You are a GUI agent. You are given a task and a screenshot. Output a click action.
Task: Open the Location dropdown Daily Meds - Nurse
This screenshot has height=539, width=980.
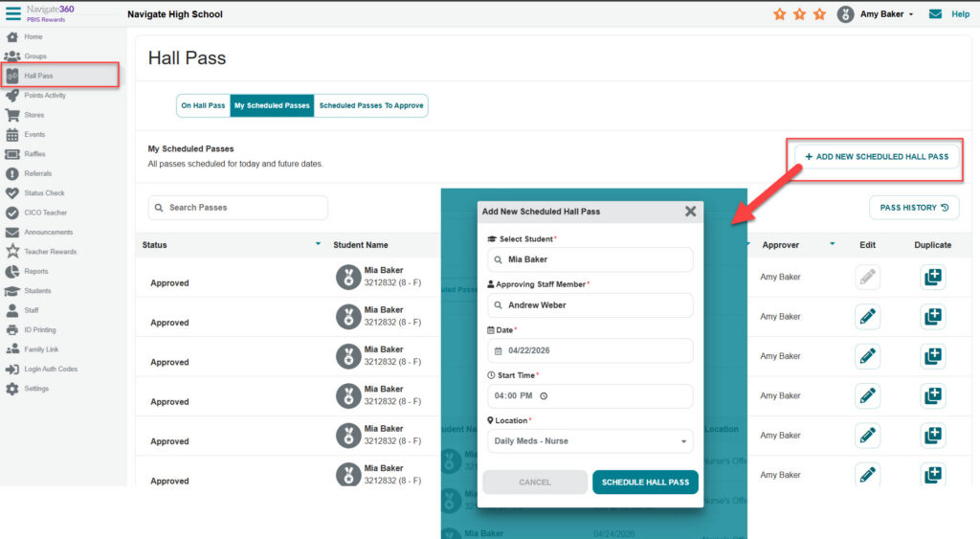click(x=590, y=441)
